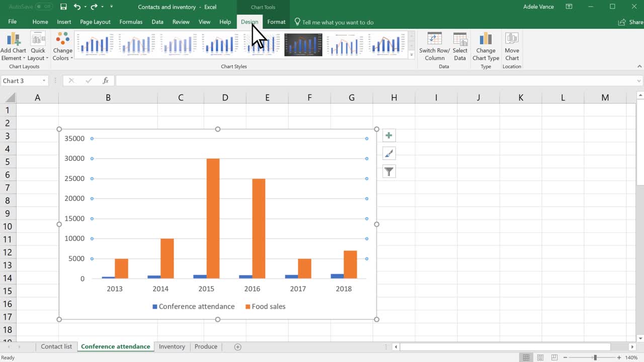
Task: Click zoom in plus button
Action: coord(619,357)
